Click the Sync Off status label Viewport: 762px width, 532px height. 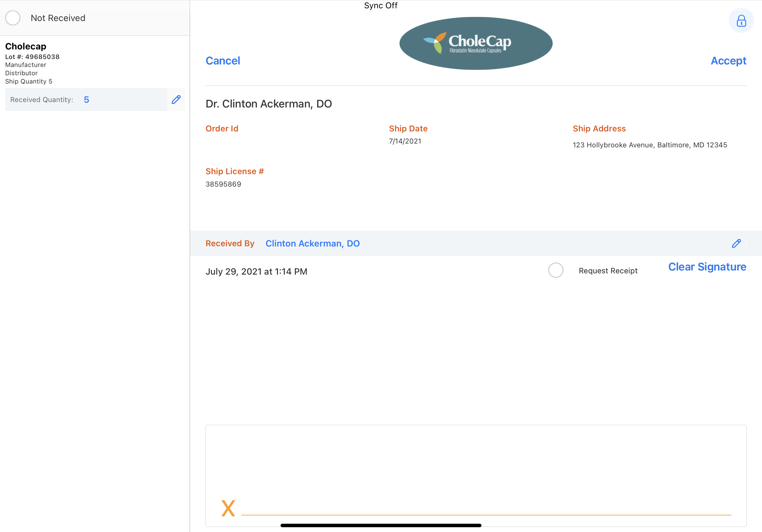pyautogui.click(x=380, y=6)
